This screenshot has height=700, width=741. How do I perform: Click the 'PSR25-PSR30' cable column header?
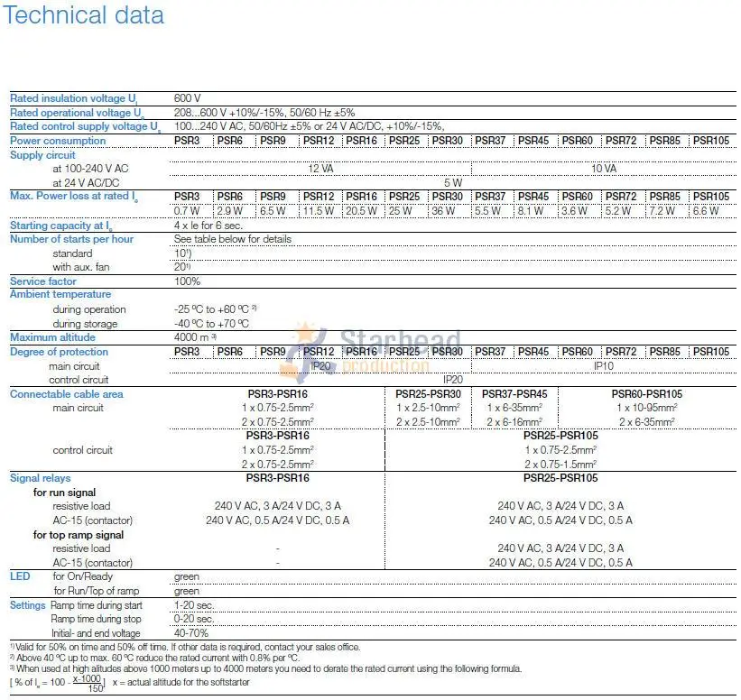(x=428, y=394)
